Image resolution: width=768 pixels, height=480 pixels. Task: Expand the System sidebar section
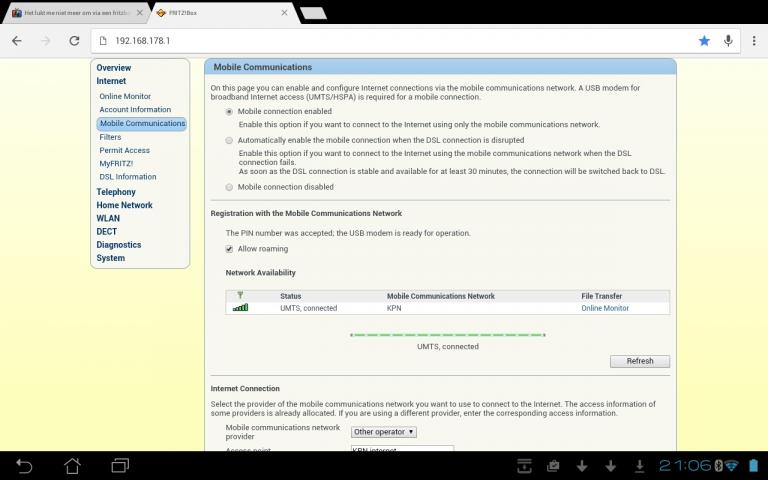point(111,258)
